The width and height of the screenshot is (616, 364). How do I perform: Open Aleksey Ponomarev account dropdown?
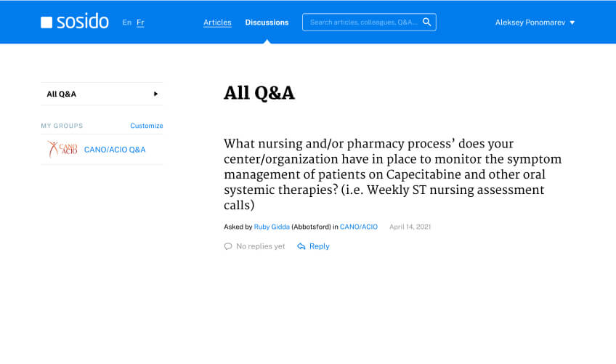click(x=535, y=23)
